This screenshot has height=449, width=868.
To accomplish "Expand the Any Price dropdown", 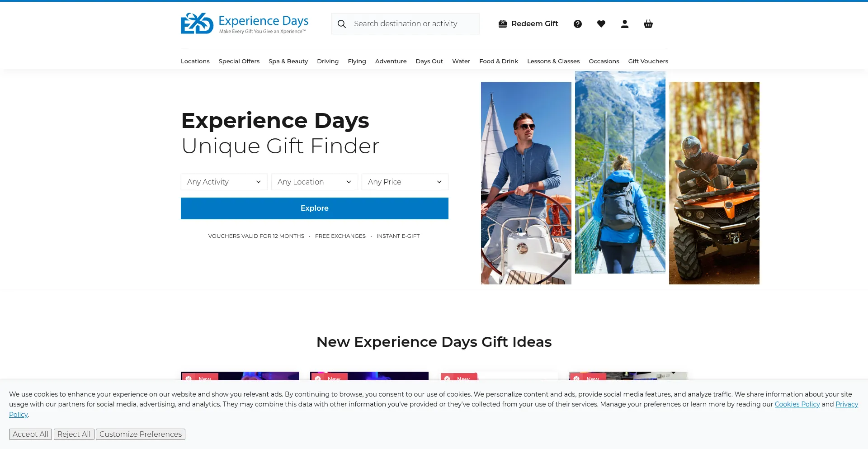I will tap(405, 182).
